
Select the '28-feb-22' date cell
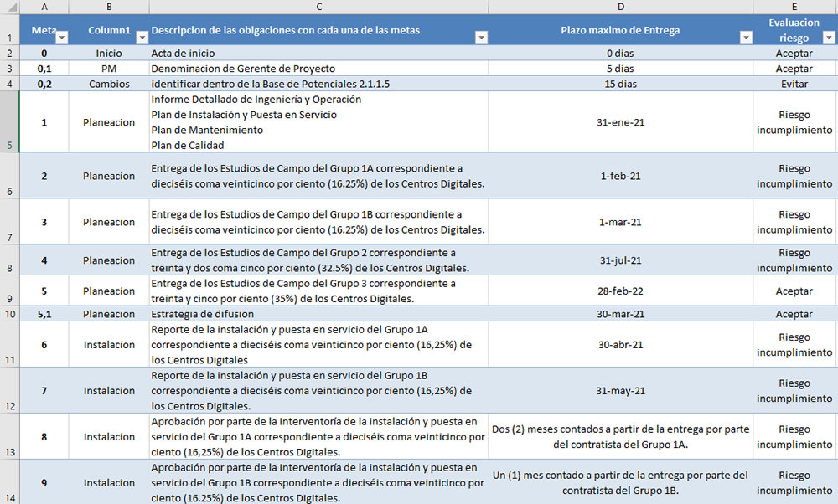pos(620,291)
